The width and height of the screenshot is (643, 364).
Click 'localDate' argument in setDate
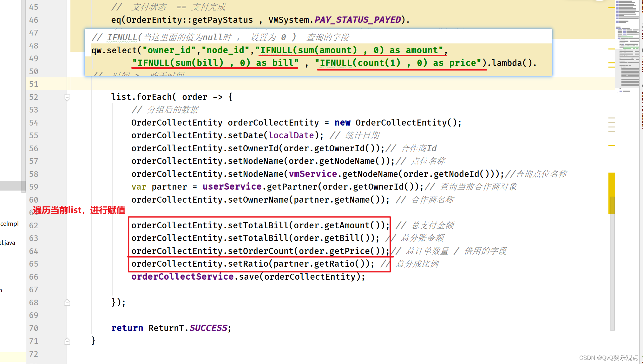pyautogui.click(x=291, y=135)
